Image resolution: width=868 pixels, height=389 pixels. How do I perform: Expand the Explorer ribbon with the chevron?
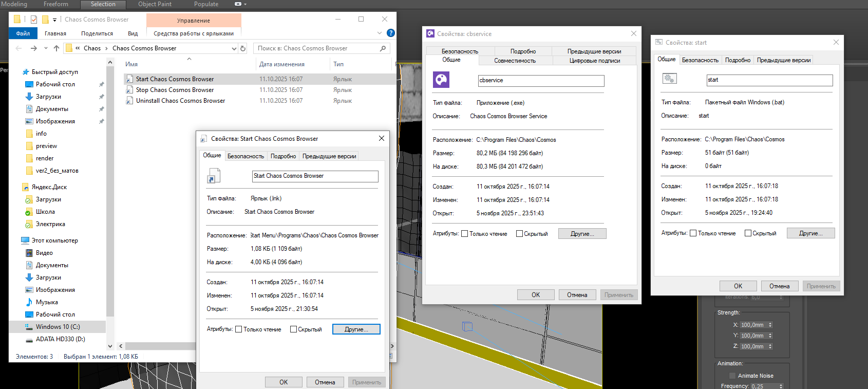click(x=380, y=33)
